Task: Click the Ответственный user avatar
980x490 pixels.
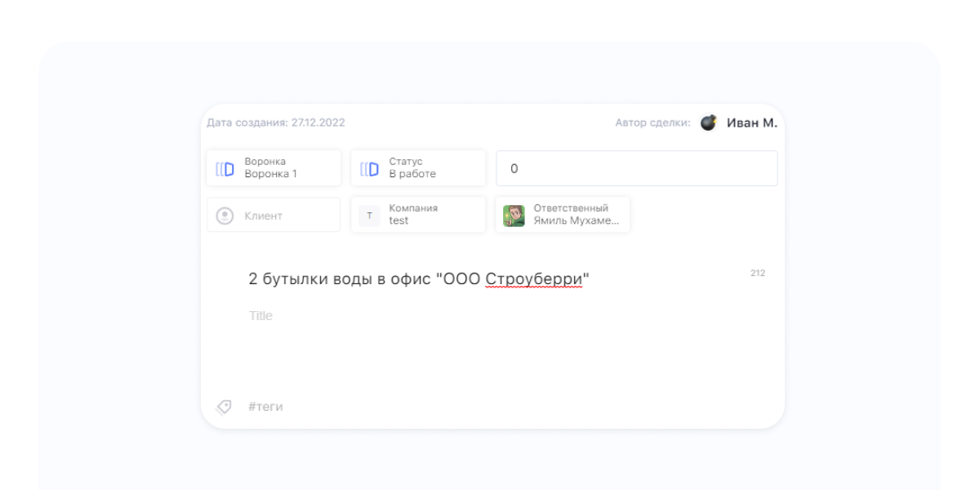Action: pyautogui.click(x=514, y=216)
